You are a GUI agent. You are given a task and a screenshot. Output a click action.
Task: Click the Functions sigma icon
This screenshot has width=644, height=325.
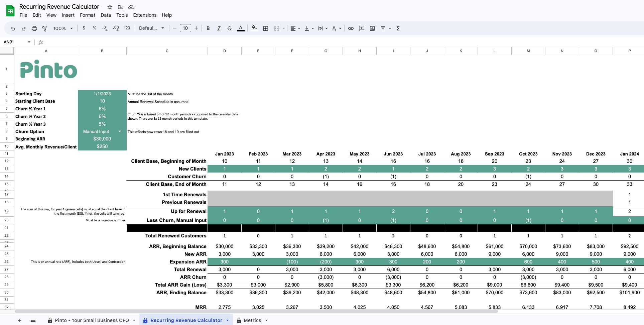pos(398,28)
